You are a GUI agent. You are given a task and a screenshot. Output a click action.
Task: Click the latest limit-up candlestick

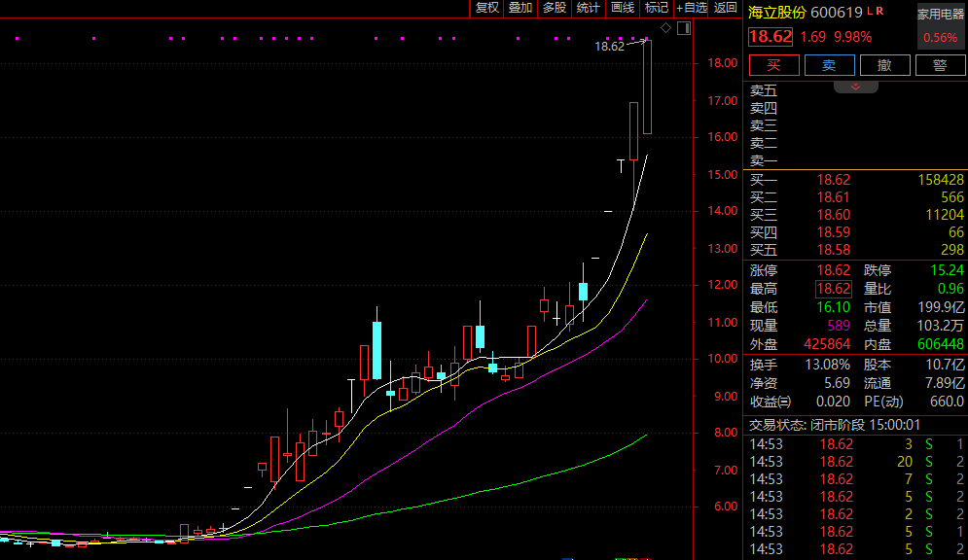coord(647,87)
